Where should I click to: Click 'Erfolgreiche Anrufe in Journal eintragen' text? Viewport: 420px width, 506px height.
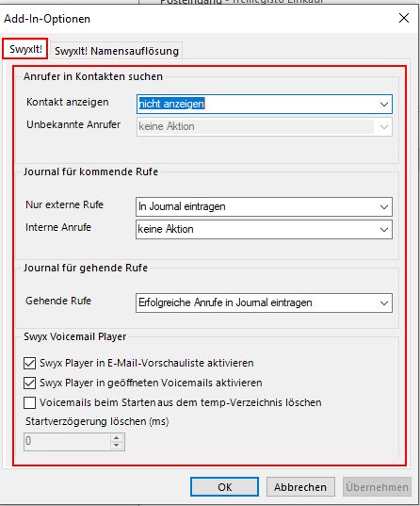(x=225, y=302)
